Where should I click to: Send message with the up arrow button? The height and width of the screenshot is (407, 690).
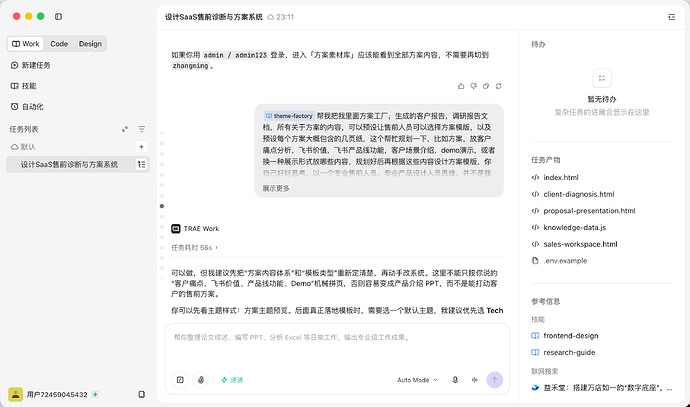pos(495,380)
